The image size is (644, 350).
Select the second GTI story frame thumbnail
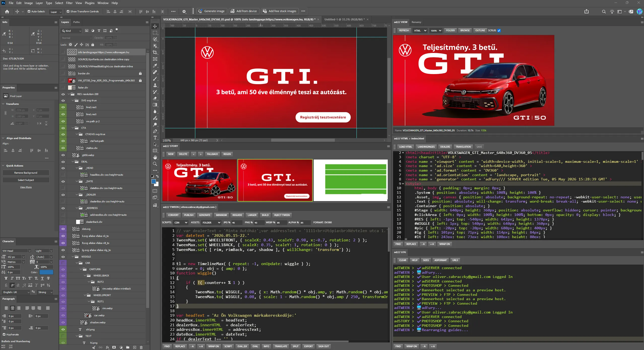tap(275, 180)
